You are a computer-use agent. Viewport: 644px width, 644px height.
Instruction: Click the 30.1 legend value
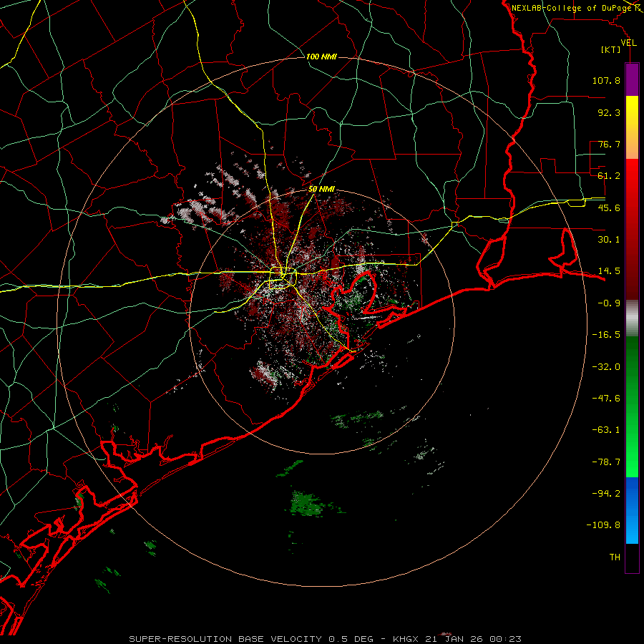point(609,240)
